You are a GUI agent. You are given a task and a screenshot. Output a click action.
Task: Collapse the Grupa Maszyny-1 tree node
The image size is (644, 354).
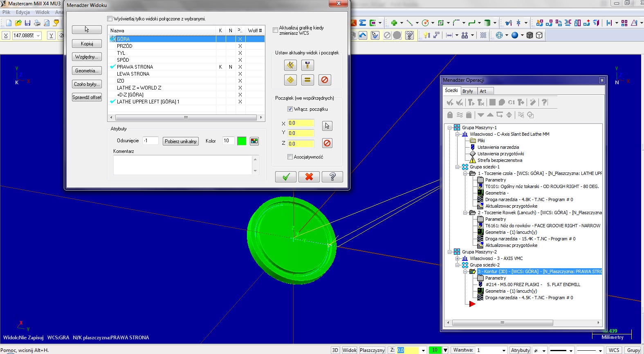coord(450,128)
